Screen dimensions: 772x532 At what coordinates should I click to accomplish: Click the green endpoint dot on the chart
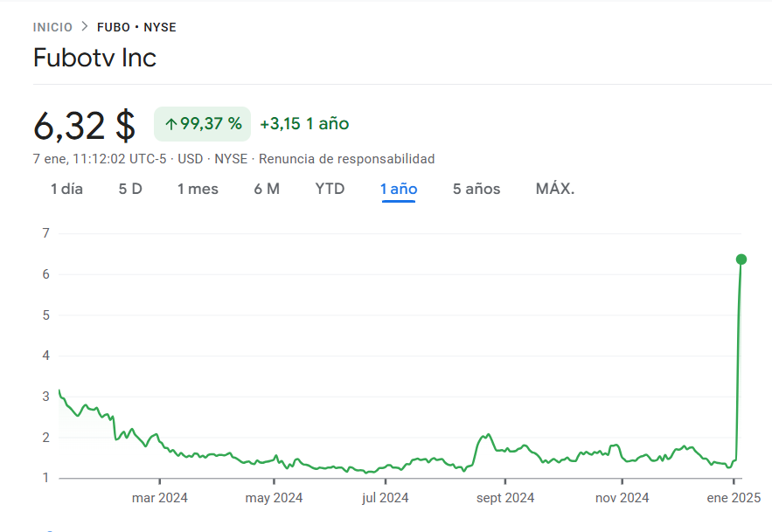(741, 259)
